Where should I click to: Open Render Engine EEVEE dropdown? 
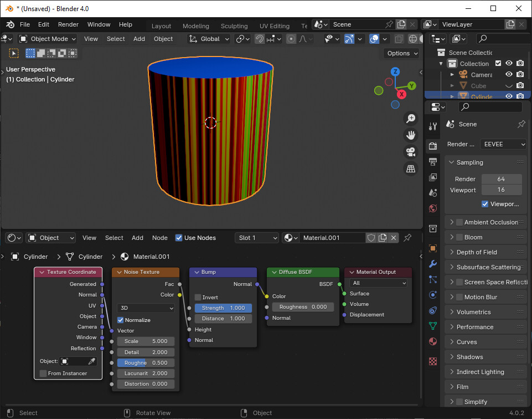click(x=504, y=144)
